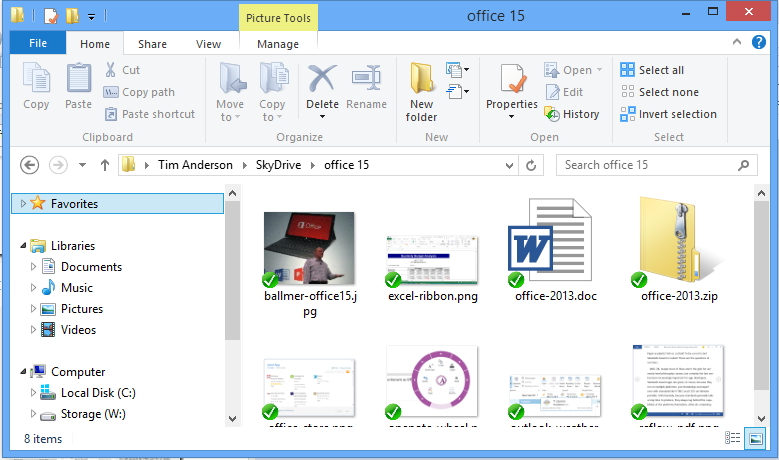779x460 pixels.
Task: Click Paste shortcut option
Action: [150, 114]
